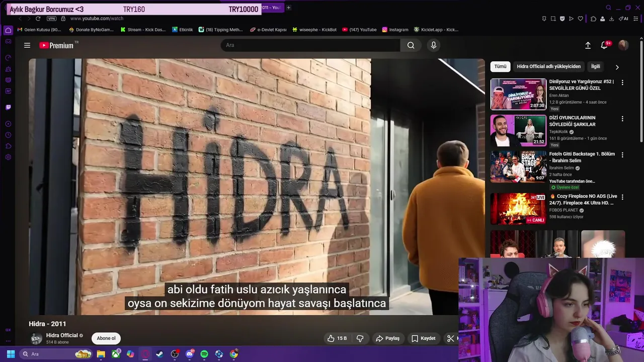Open File Explorer from the taskbar

click(101, 354)
